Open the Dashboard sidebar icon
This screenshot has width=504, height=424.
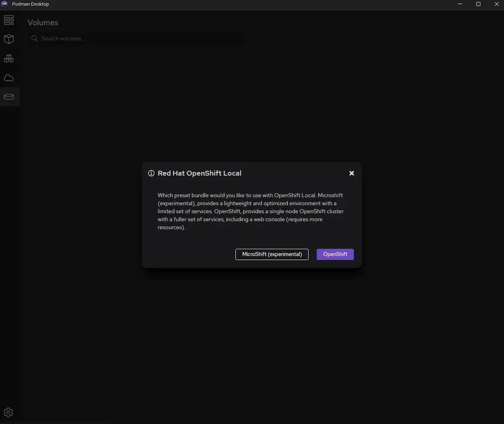tap(9, 20)
